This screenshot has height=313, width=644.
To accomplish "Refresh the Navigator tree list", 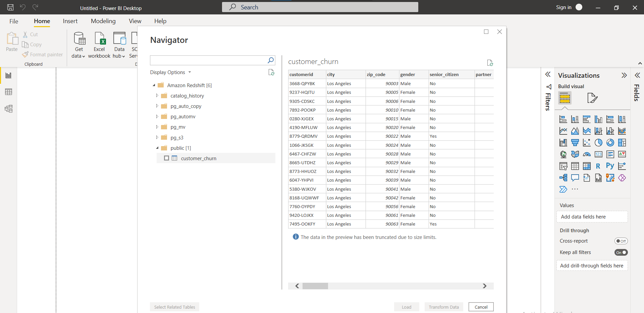I will (271, 72).
